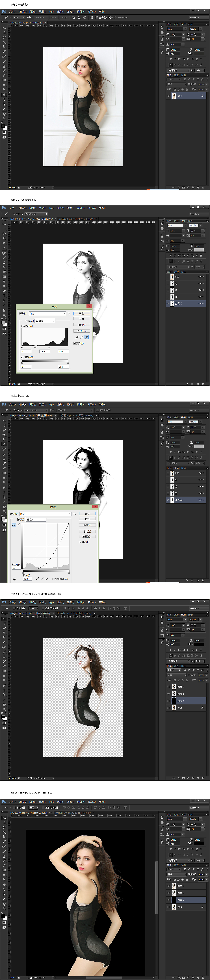
Task: Select the on-image hand adjustment tool in Curves
Action: click(x=14, y=579)
